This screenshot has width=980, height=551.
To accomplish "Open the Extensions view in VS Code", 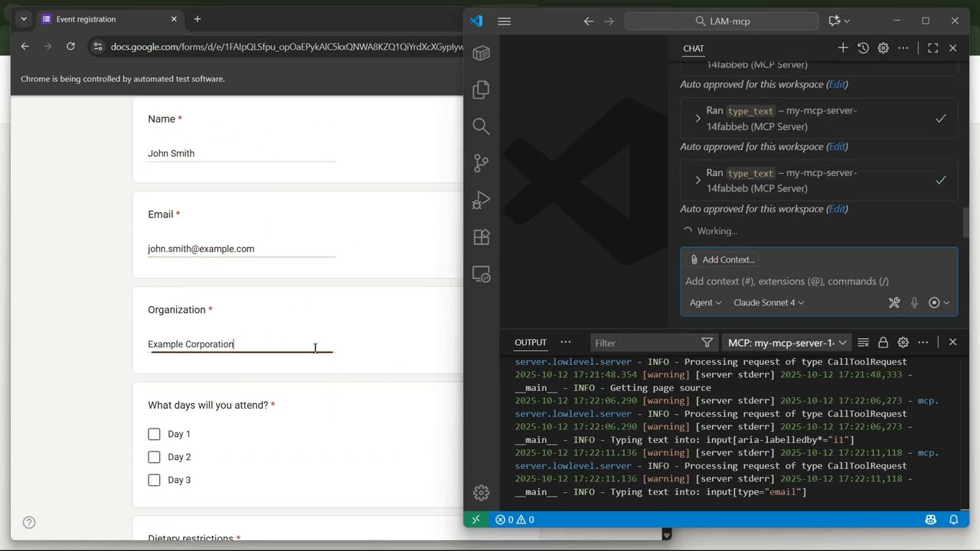I will 481,237.
